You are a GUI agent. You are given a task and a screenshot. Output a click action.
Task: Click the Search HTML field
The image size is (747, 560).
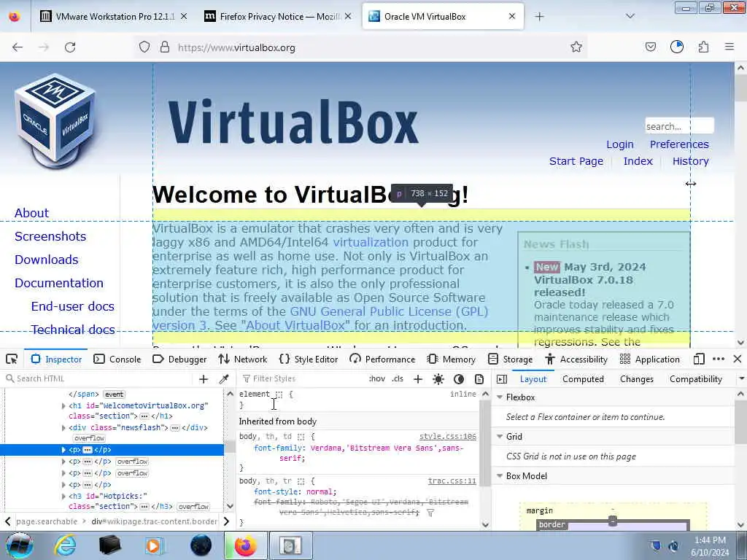click(x=100, y=378)
